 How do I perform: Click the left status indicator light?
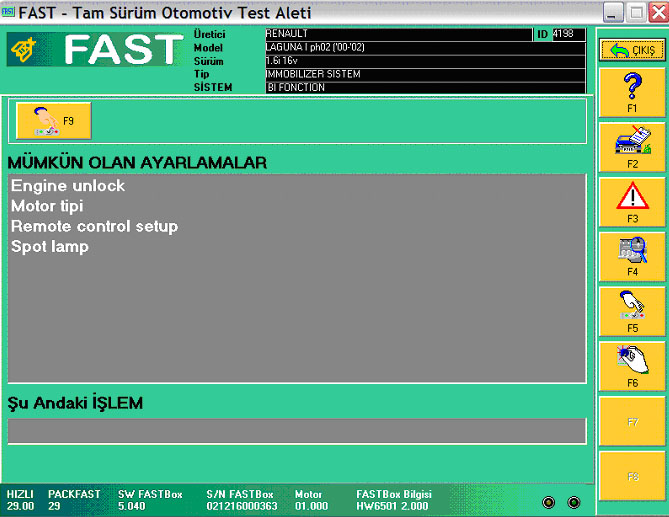548,502
